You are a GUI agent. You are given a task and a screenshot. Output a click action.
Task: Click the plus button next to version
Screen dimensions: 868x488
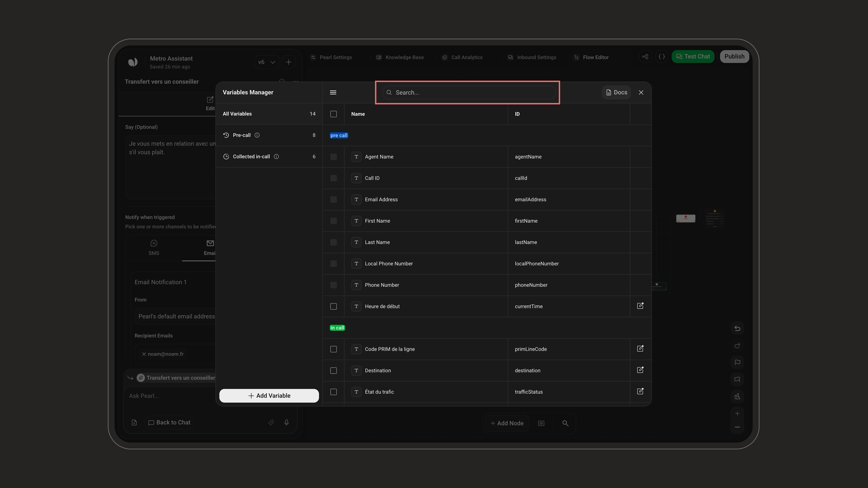pyautogui.click(x=288, y=62)
